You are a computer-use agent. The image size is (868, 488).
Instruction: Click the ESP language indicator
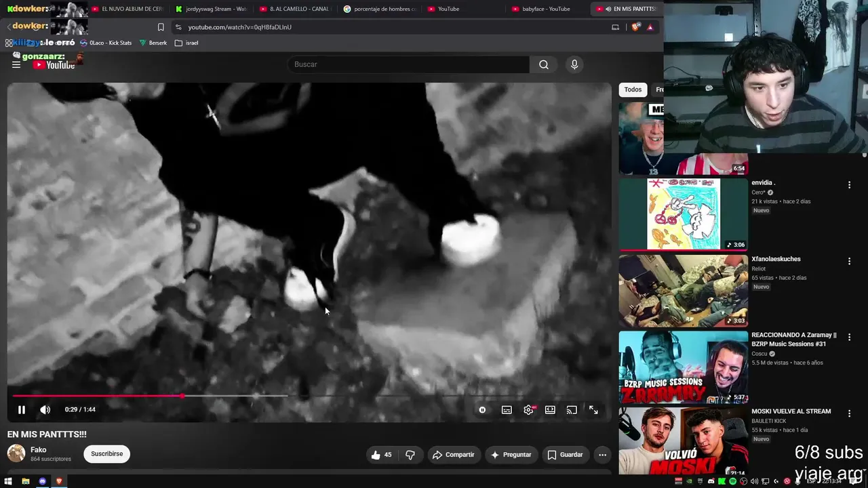pyautogui.click(x=810, y=481)
